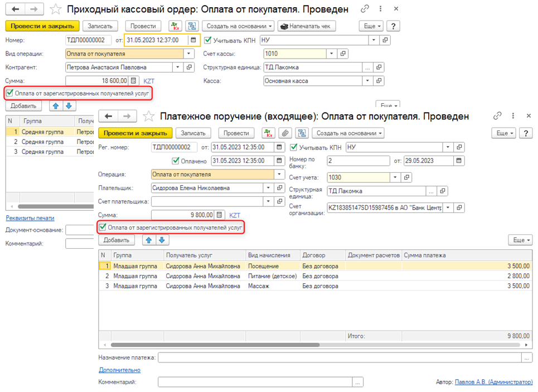
Task: Open the Еще menu in the cash order toolbar
Action: [x=372, y=26]
